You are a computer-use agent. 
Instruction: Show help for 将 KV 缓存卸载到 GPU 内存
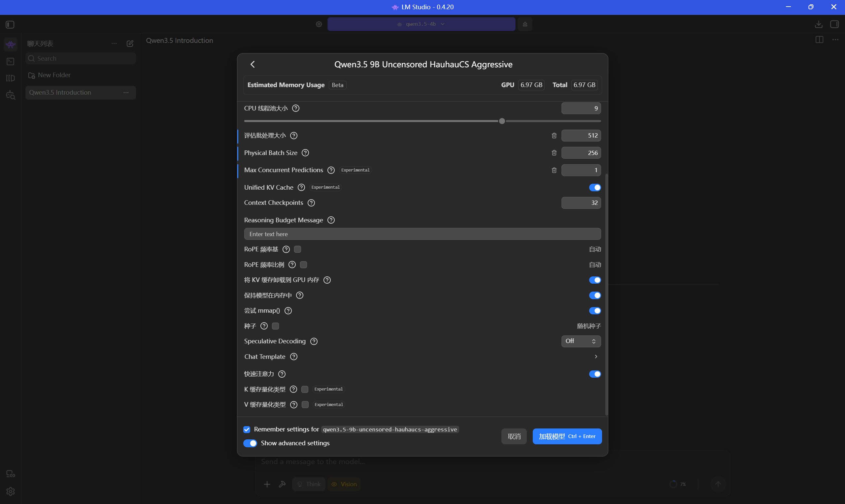click(x=327, y=280)
